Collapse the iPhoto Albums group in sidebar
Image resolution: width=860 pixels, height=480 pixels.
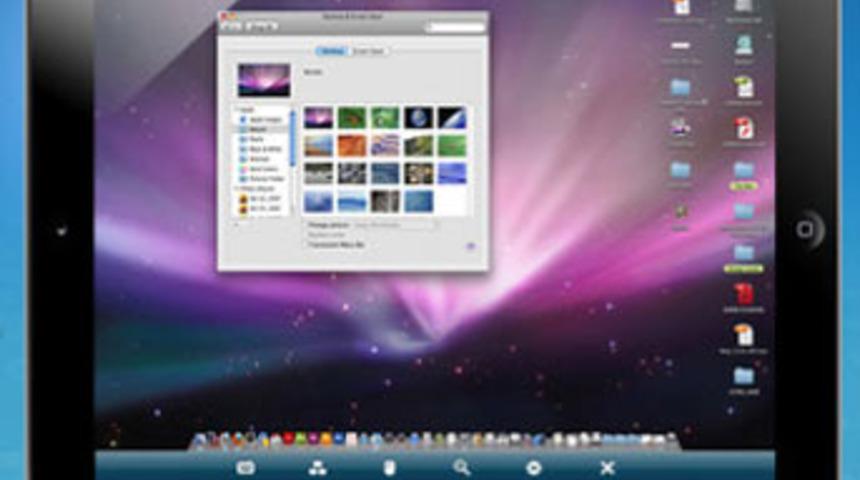[236, 187]
